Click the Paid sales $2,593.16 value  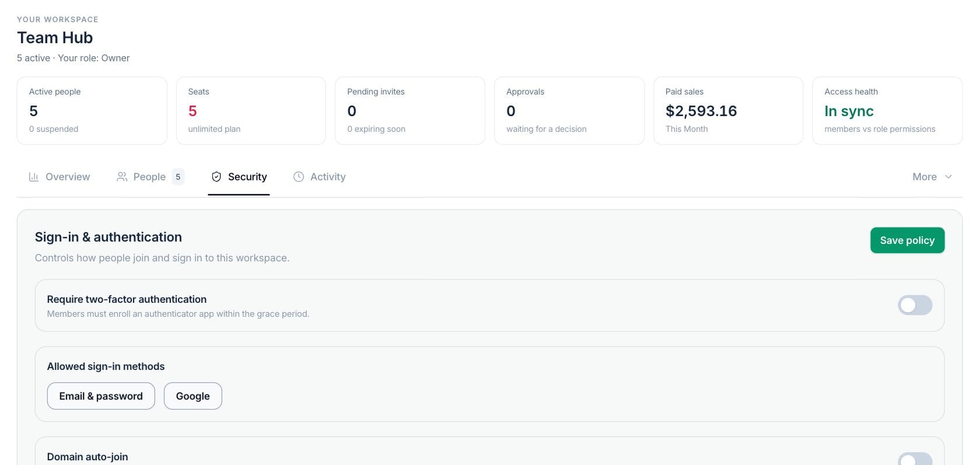pos(701,111)
